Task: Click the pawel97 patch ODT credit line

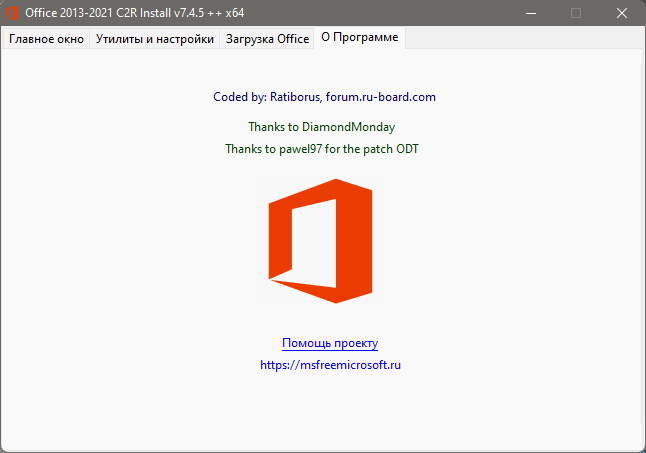Action: tap(329, 148)
